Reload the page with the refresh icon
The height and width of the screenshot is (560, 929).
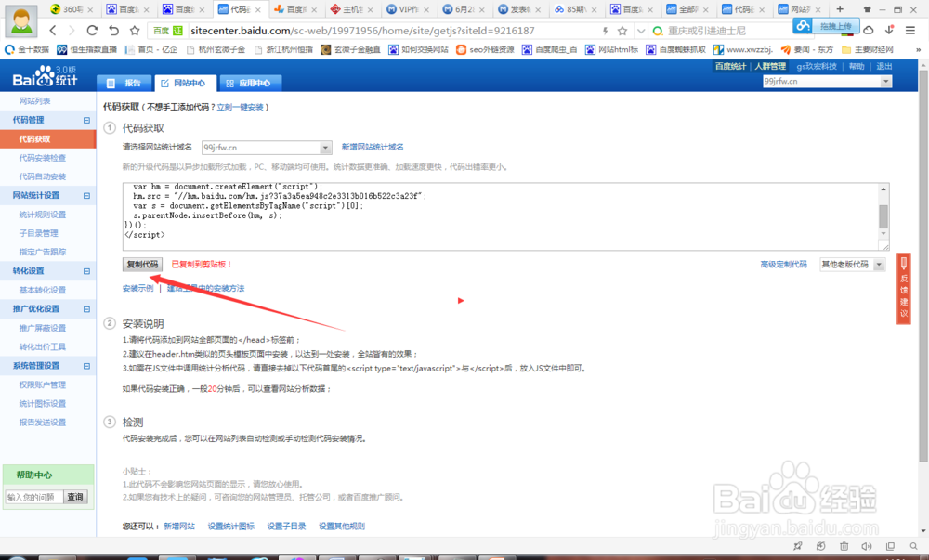click(92, 31)
